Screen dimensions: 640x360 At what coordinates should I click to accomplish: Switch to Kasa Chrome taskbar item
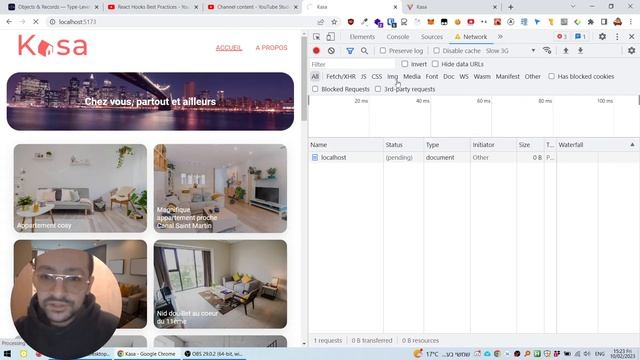click(x=147, y=353)
